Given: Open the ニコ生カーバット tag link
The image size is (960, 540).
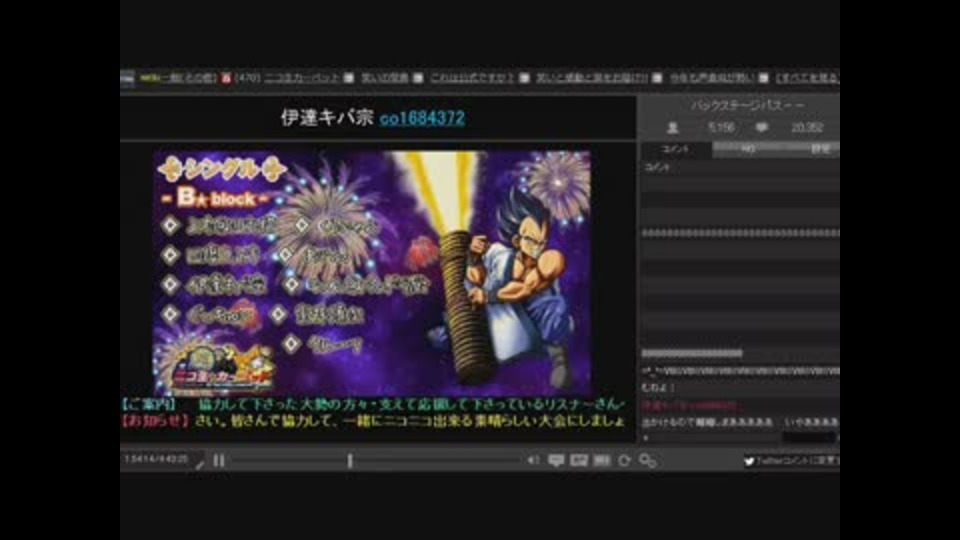Looking at the screenshot, I should (x=302, y=78).
